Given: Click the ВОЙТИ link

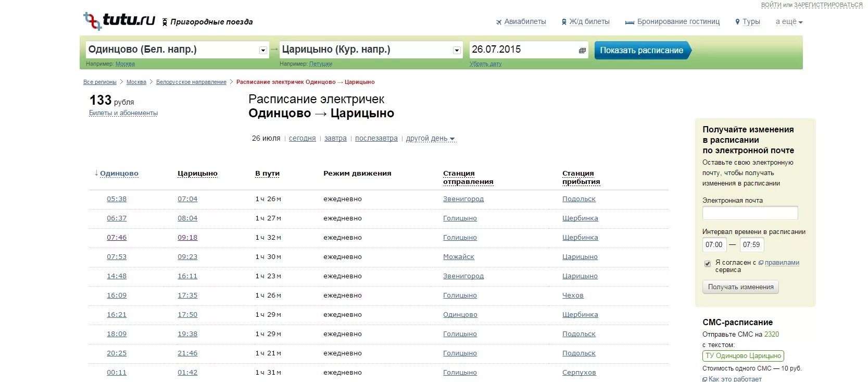Looking at the screenshot, I should tap(771, 5).
